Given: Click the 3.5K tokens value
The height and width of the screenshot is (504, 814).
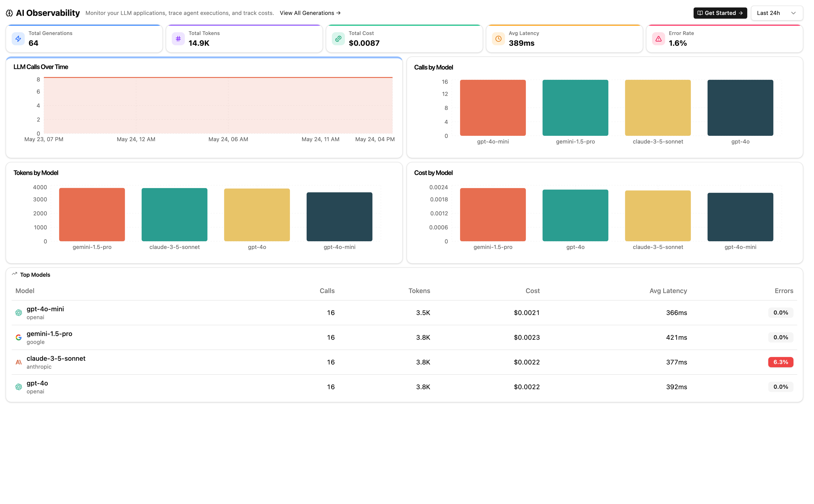Looking at the screenshot, I should pos(423,313).
